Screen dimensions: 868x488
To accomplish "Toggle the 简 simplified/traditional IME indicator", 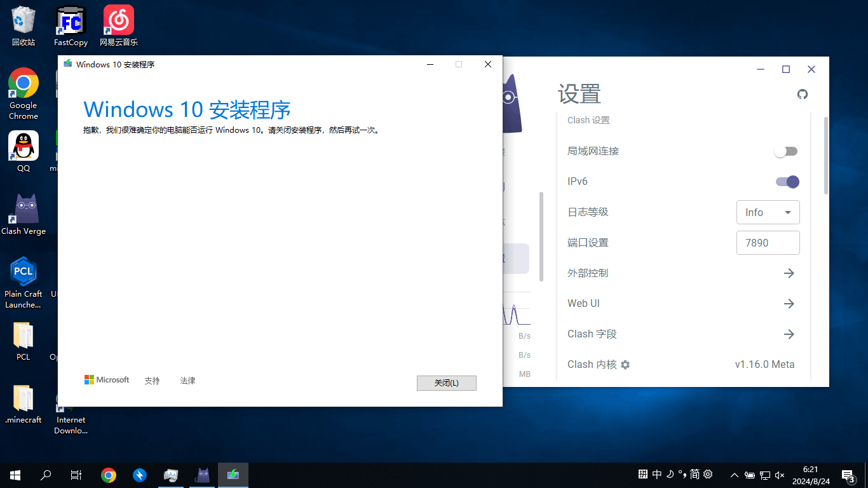I will point(695,474).
